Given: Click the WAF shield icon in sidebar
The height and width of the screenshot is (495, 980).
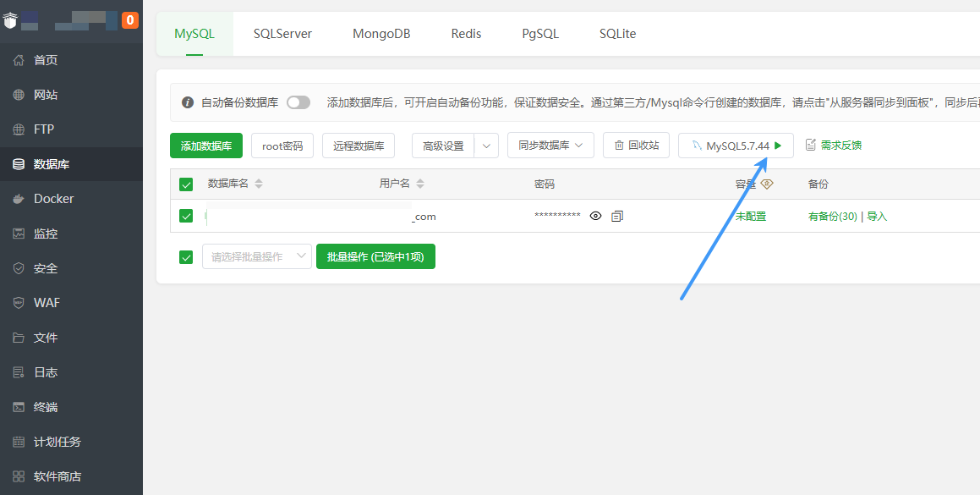Looking at the screenshot, I should tap(19, 303).
